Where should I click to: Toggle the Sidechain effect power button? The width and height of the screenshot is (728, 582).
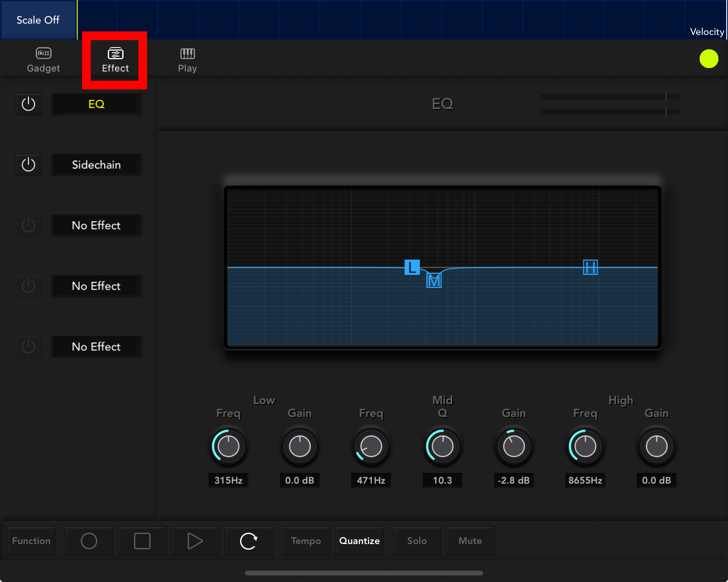28,164
